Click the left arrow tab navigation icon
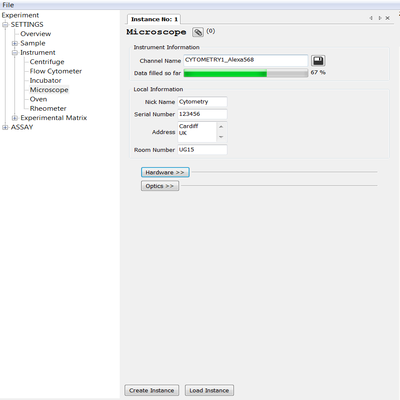This screenshot has width=400, height=400. pos(371,18)
